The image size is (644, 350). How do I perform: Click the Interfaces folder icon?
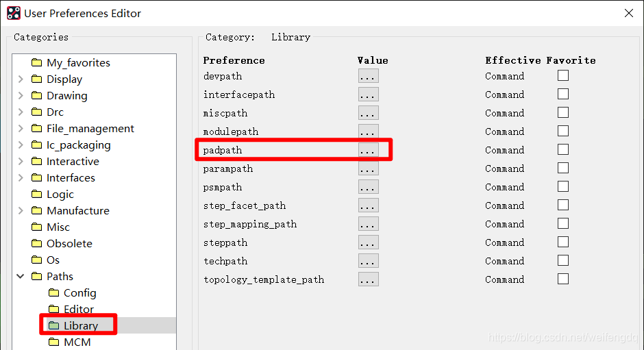click(36, 177)
